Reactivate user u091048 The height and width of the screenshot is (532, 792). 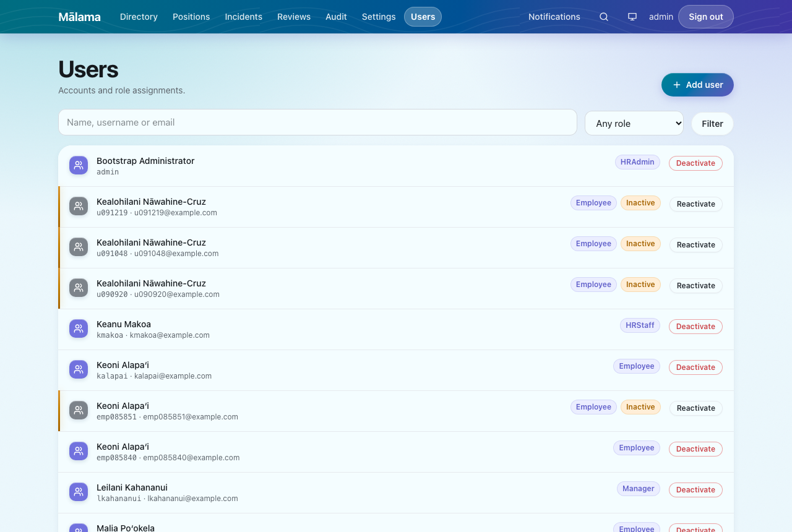click(x=696, y=245)
